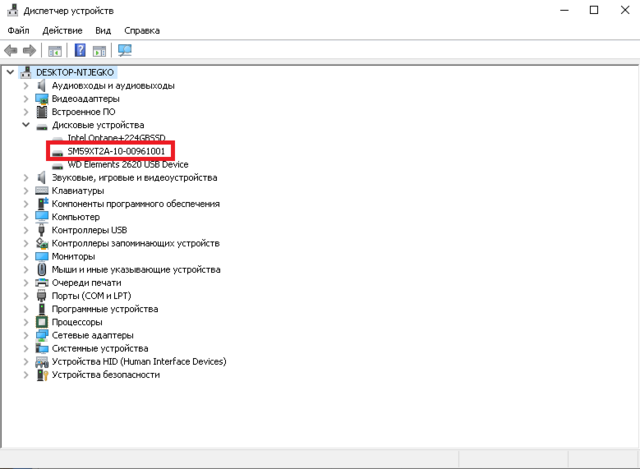640x469 pixels.
Task: Expand the Сетевые адаптеры category
Action: coord(27,335)
